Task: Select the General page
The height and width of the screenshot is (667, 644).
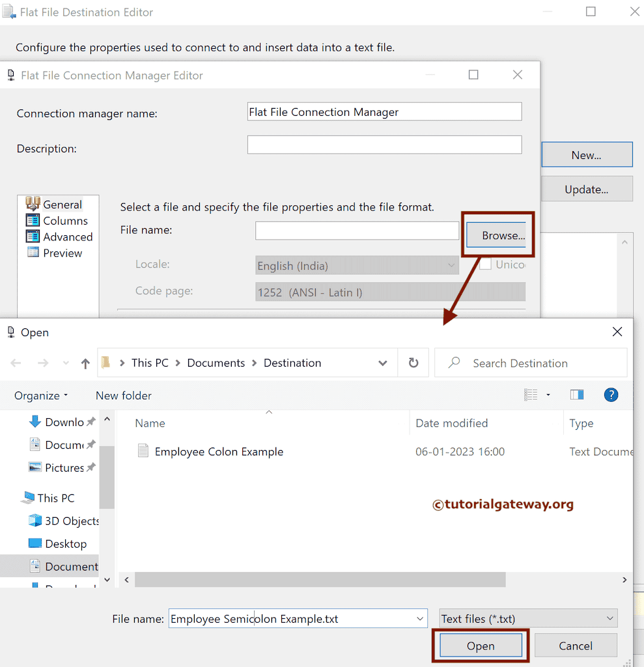Action: 62,205
